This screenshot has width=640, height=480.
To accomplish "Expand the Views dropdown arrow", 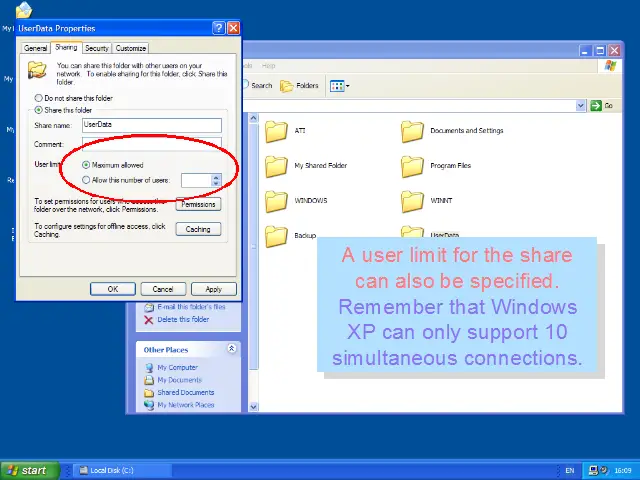I will click(348, 86).
